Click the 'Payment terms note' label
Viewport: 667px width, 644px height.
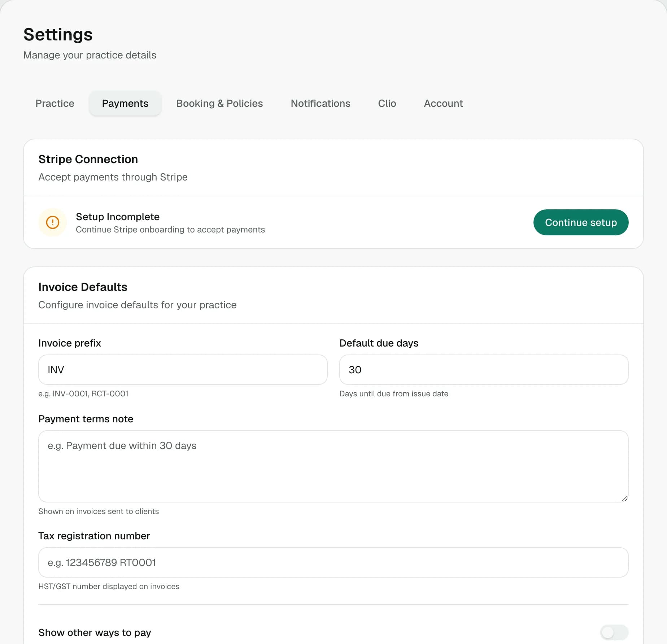pos(86,419)
